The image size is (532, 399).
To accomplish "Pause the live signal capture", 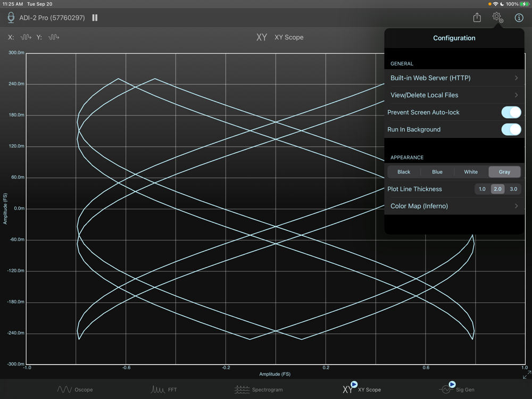I will click(95, 18).
